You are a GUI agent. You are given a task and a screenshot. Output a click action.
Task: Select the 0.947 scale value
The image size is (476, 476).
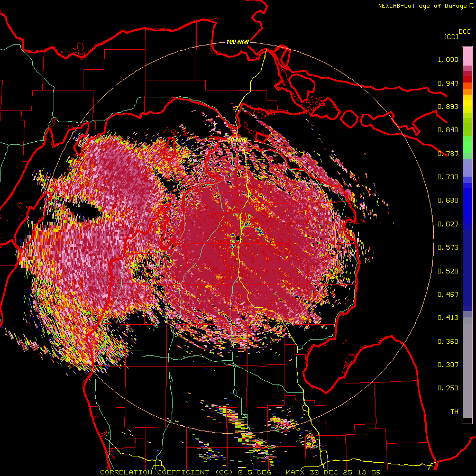448,83
